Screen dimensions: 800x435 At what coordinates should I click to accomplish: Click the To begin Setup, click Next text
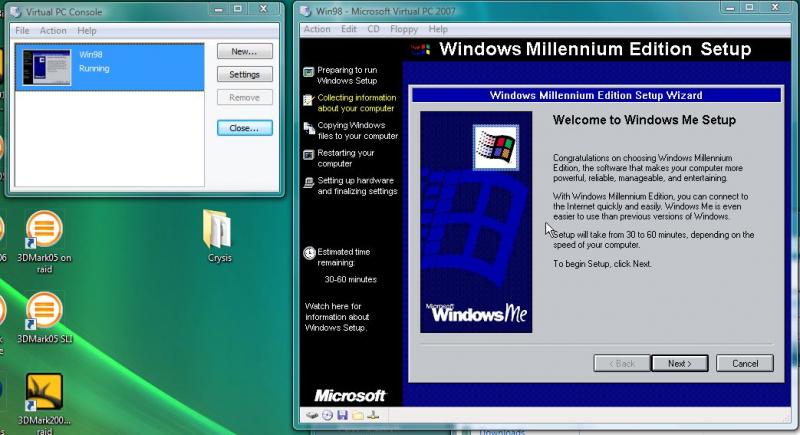pos(602,264)
